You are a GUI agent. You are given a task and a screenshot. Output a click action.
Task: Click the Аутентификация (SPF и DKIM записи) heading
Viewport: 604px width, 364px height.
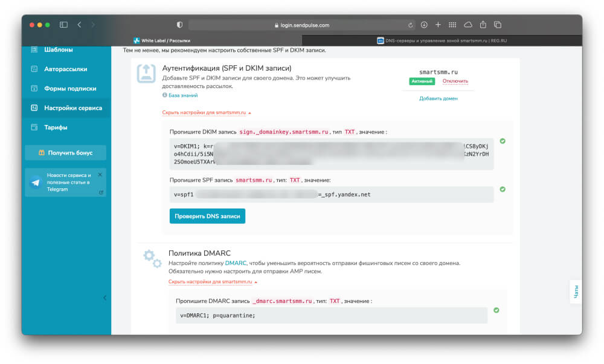click(226, 68)
